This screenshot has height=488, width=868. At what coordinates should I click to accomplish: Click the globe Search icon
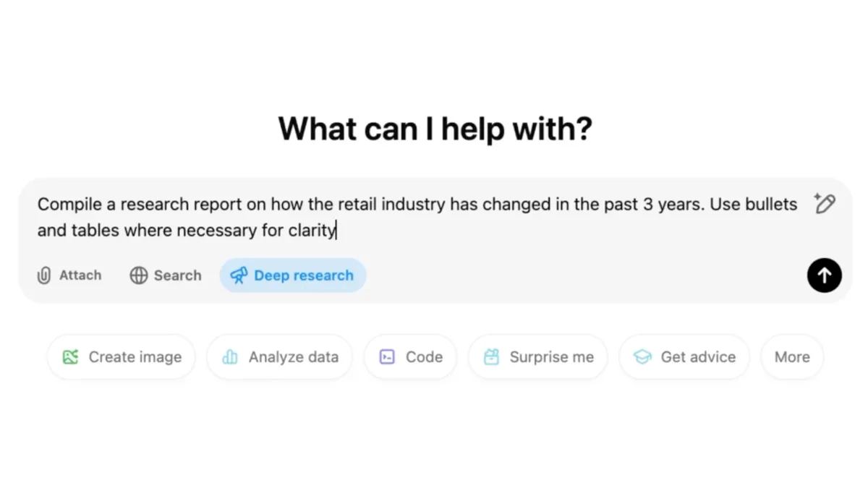pyautogui.click(x=139, y=275)
